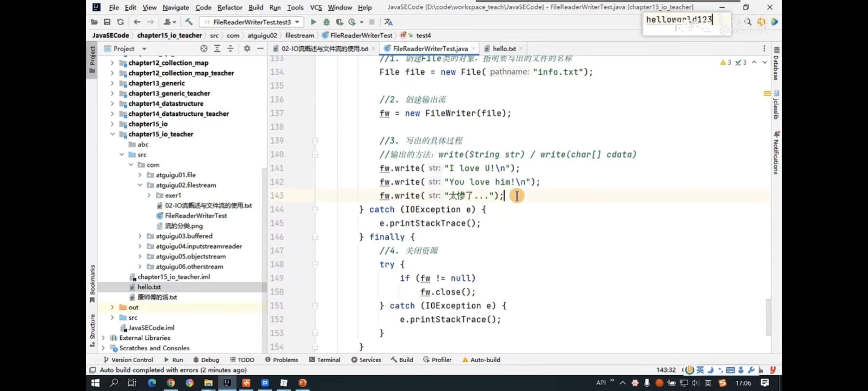Image resolution: width=868 pixels, height=391 pixels.
Task: Click the Build hammer icon
Action: [189, 22]
